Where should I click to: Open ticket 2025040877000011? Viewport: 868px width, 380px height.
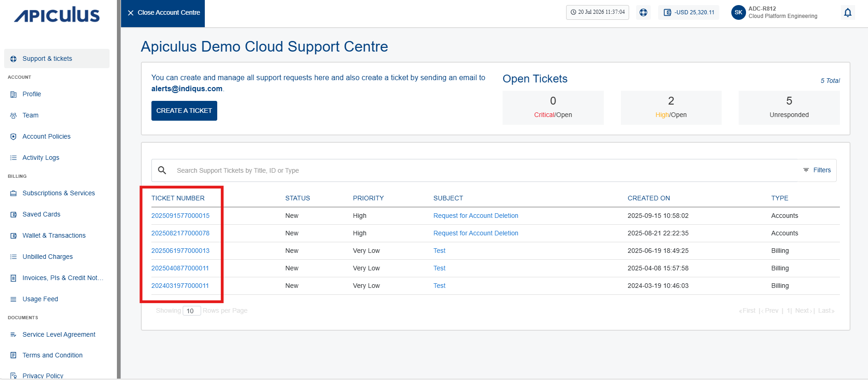pos(180,269)
